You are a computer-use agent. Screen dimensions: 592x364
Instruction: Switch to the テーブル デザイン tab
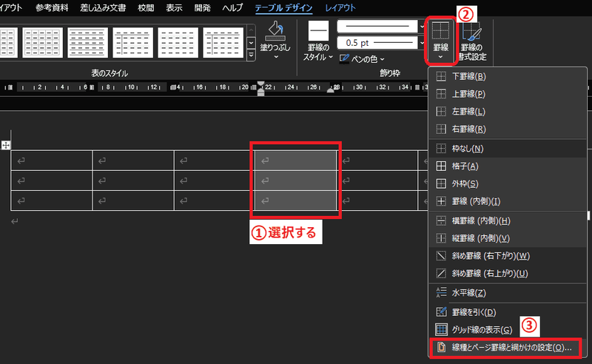[283, 8]
